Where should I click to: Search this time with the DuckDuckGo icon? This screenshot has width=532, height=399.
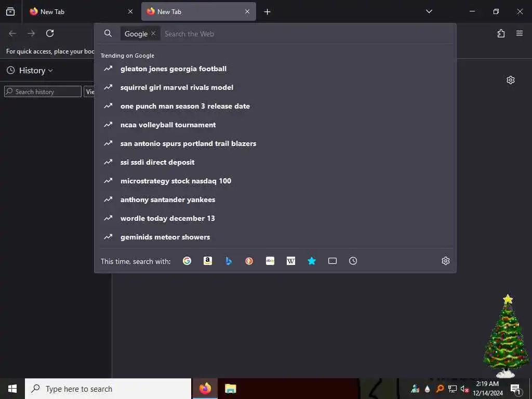point(249,261)
